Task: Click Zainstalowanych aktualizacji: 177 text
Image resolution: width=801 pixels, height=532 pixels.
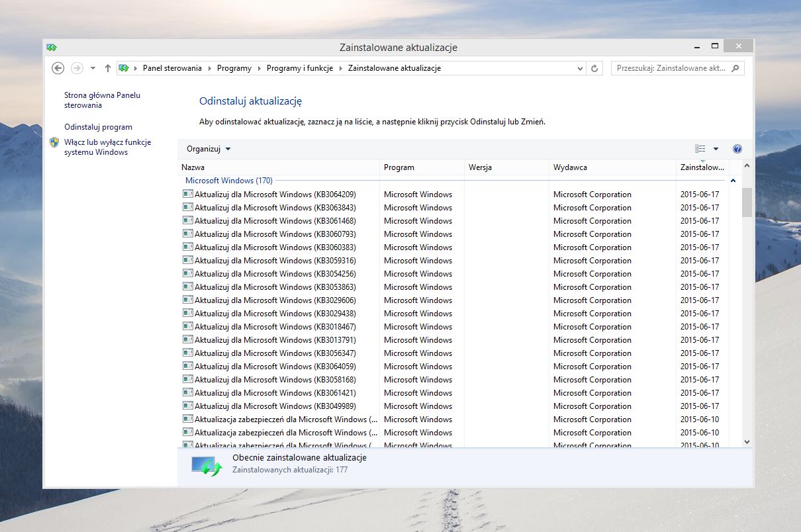Action: (x=290, y=470)
